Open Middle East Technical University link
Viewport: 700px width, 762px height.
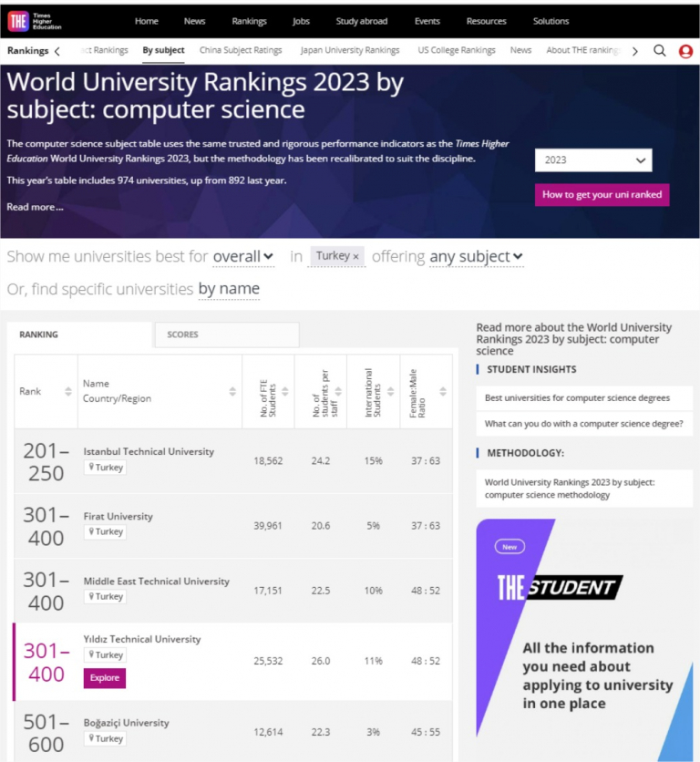(157, 582)
